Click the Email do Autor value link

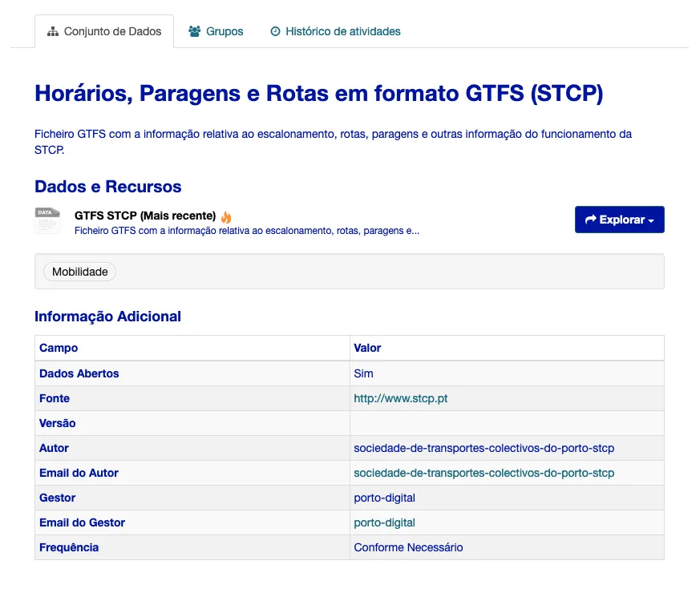(483, 473)
